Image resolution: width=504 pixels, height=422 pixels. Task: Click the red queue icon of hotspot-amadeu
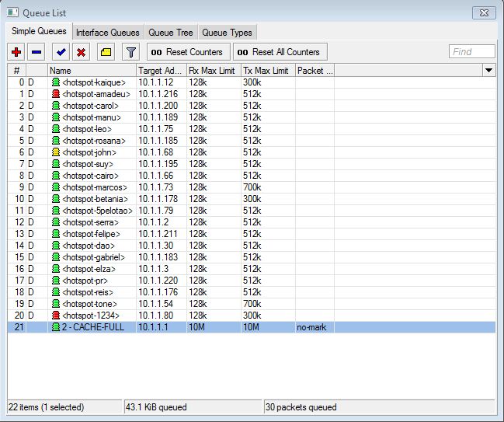[x=56, y=94]
